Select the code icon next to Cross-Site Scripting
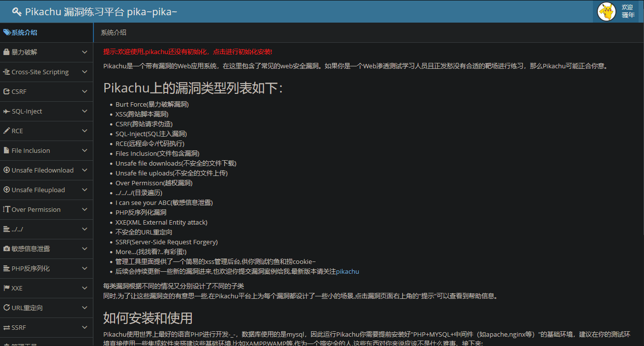Image resolution: width=644 pixels, height=346 pixels. click(7, 72)
